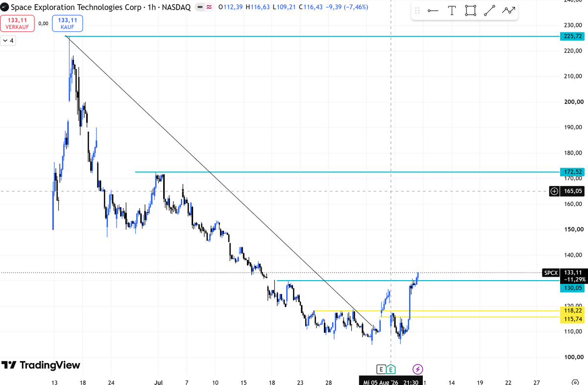Screen dimensions: 588x385
Task: Click the gray market status pill icon
Action: [x=200, y=7]
